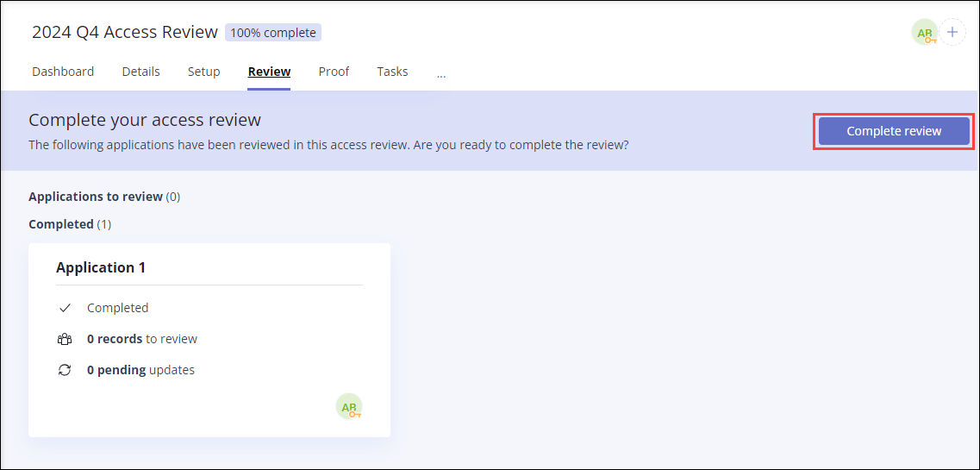Click the checkmark icon beside Completed
Screen dimensions: 980x470
[x=65, y=308]
